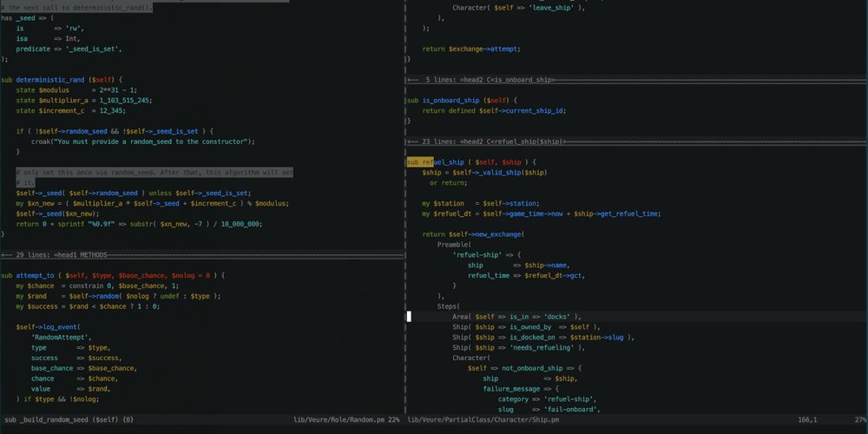Click the 'return $self->new_exchange(' line
The width and height of the screenshot is (868, 434).
point(473,234)
